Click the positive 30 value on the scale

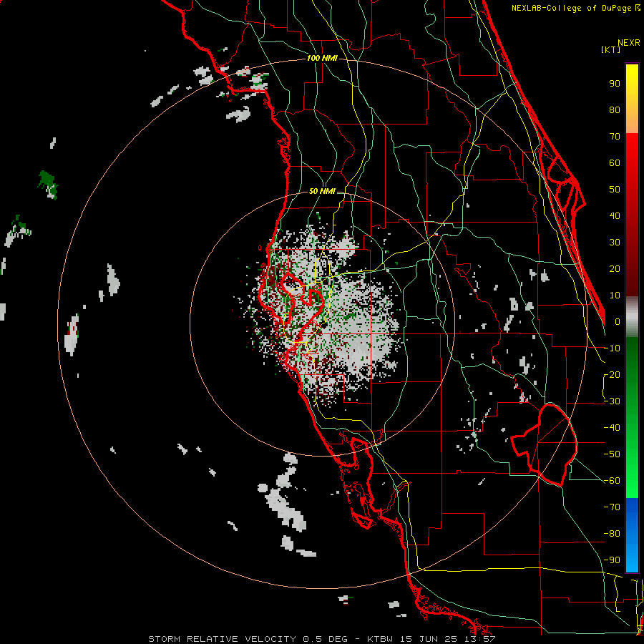tap(615, 243)
